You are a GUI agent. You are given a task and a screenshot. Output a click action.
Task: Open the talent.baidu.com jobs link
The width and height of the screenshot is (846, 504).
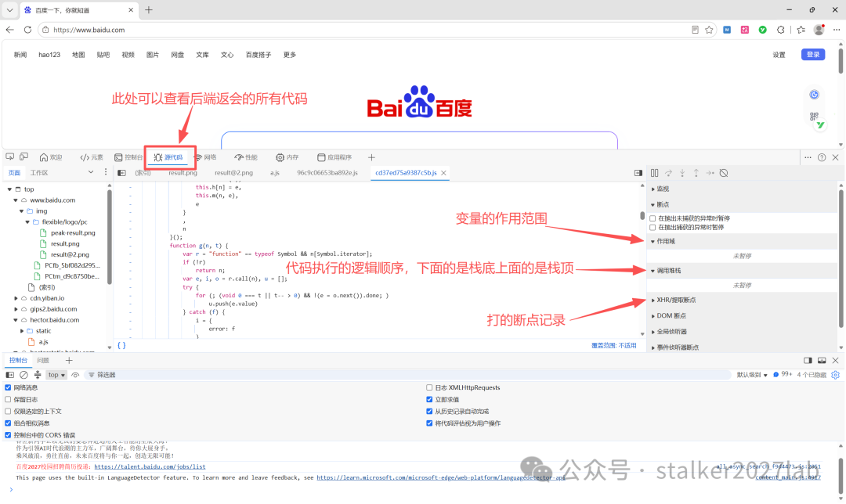coord(150,466)
